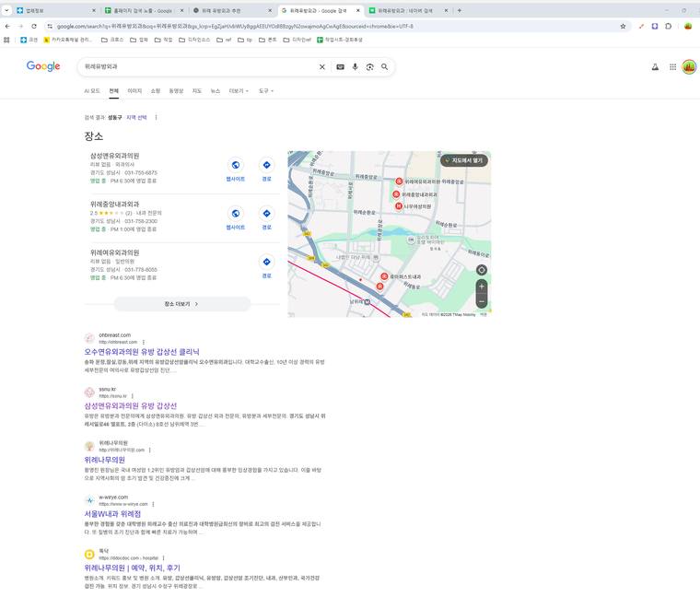Screen dimensions: 700x597
Task: Expand the 도구 tools dropdown
Action: coord(266,90)
